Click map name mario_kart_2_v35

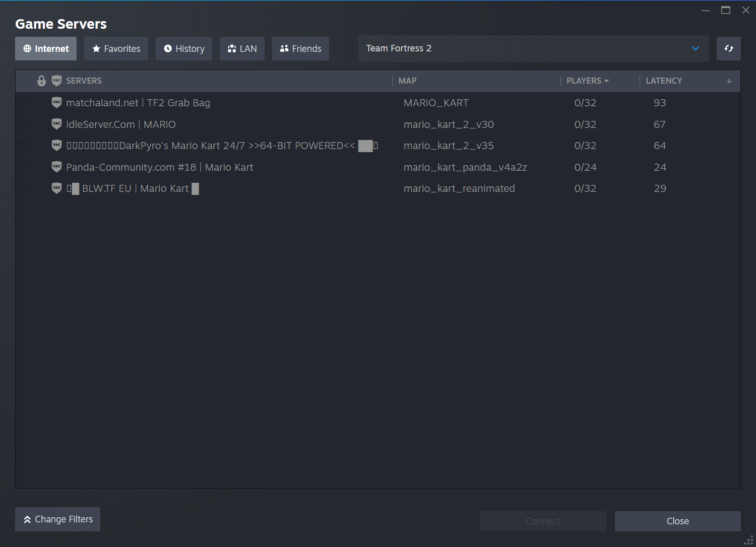[x=449, y=146]
